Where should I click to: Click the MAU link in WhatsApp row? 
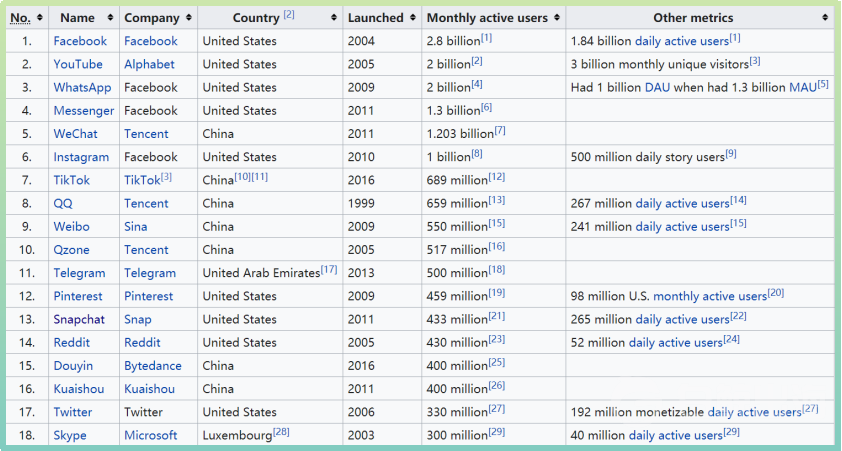[802, 87]
